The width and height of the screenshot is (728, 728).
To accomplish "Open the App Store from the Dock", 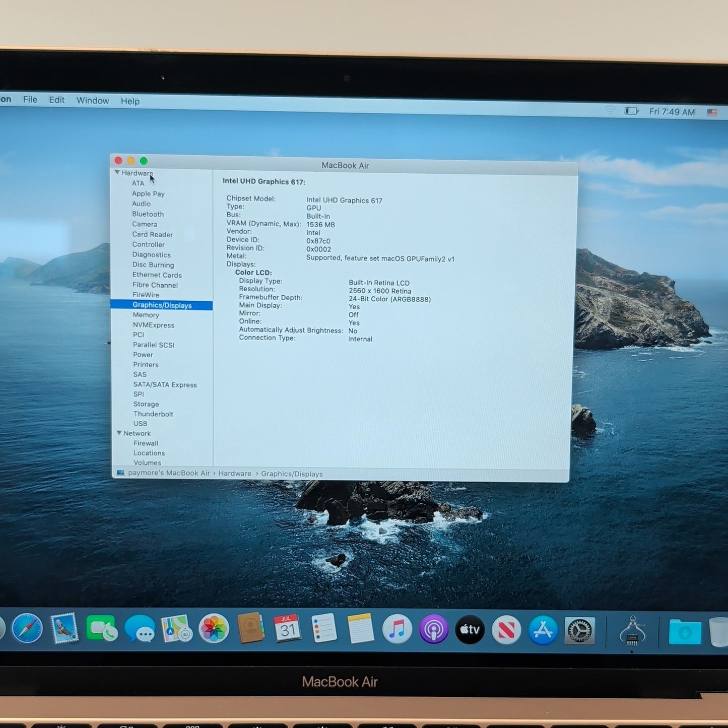I will pyautogui.click(x=543, y=630).
